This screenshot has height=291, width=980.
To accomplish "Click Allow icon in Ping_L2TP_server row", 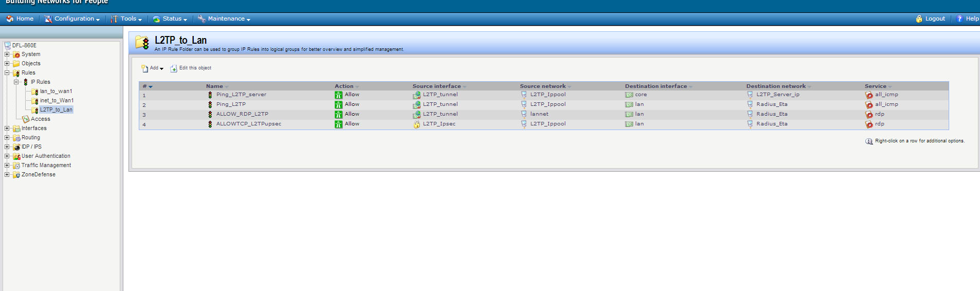I will [339, 95].
